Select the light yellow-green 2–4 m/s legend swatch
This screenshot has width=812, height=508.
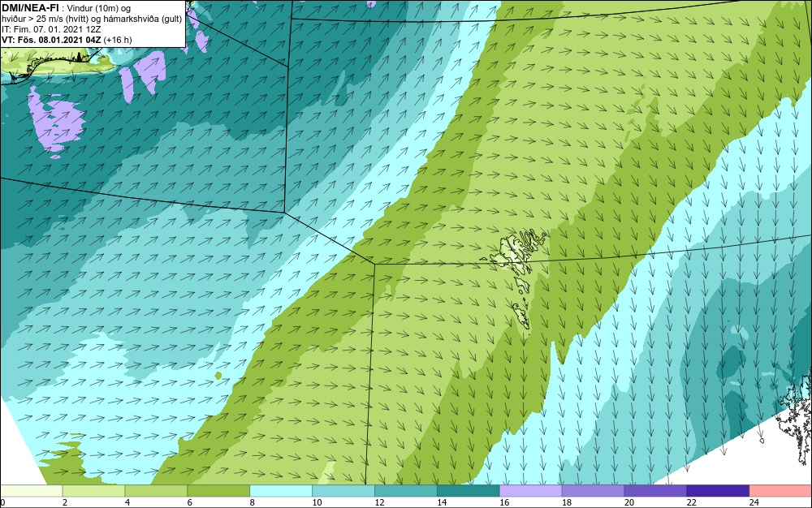point(93,491)
